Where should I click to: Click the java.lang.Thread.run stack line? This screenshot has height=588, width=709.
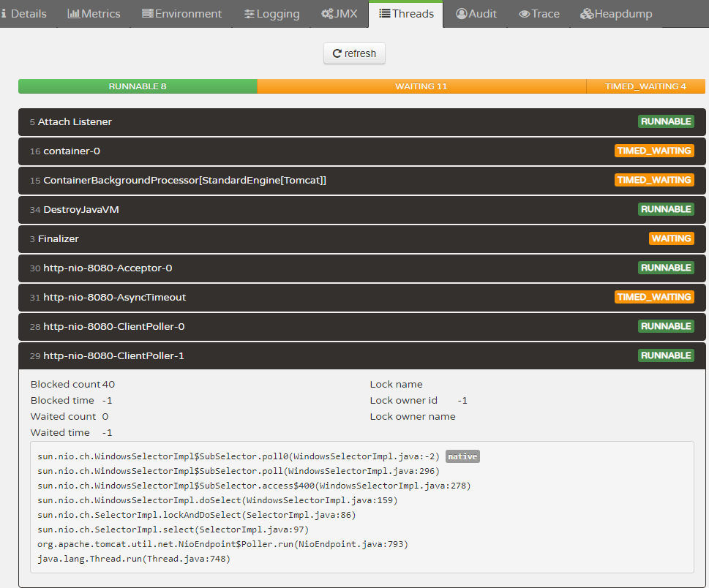[x=134, y=559]
